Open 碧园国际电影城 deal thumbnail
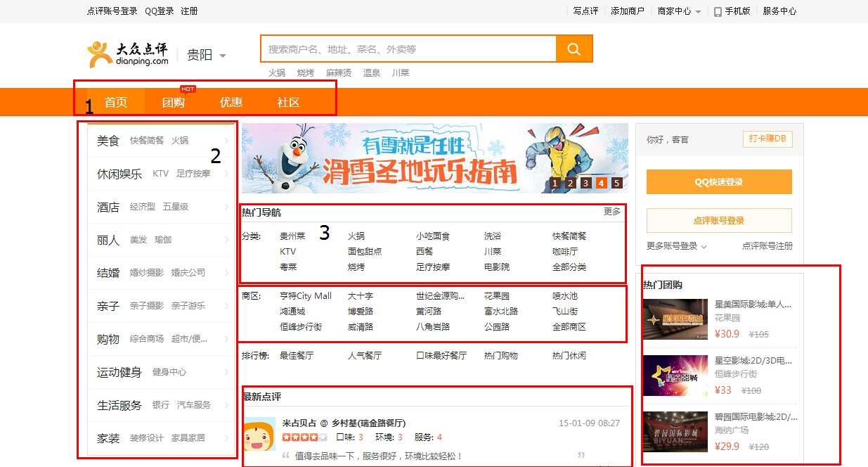 point(675,432)
